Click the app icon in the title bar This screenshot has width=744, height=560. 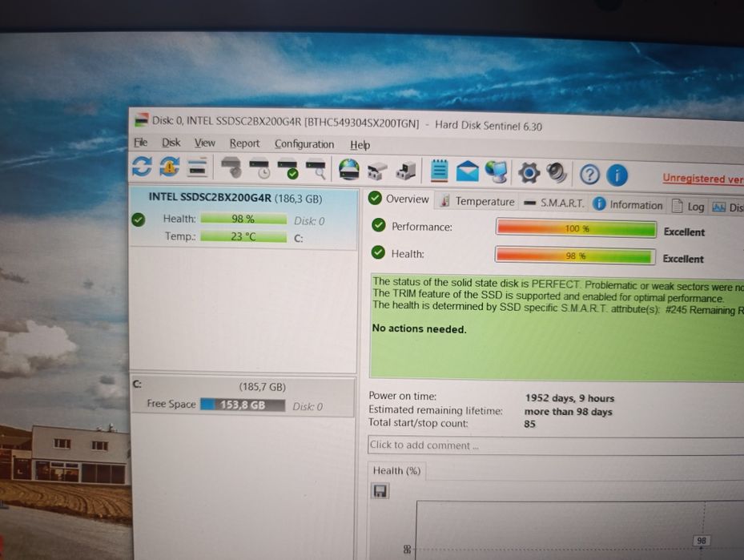(x=141, y=120)
